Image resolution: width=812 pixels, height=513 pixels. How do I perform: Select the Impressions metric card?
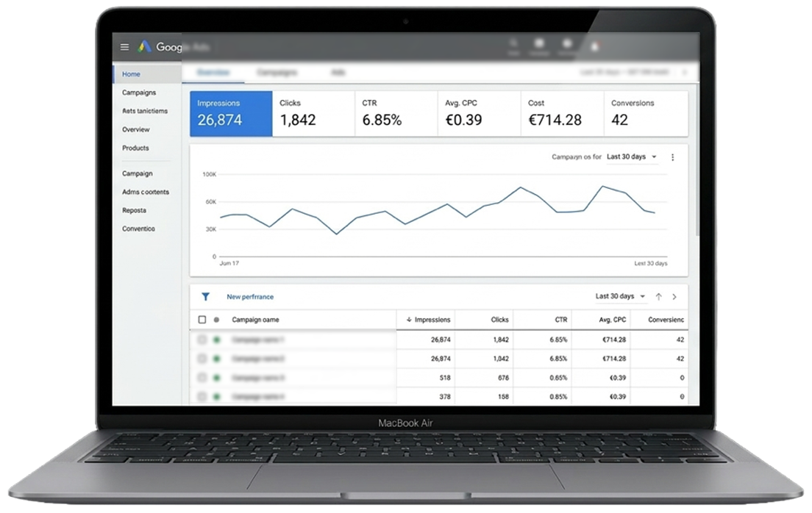click(x=231, y=114)
